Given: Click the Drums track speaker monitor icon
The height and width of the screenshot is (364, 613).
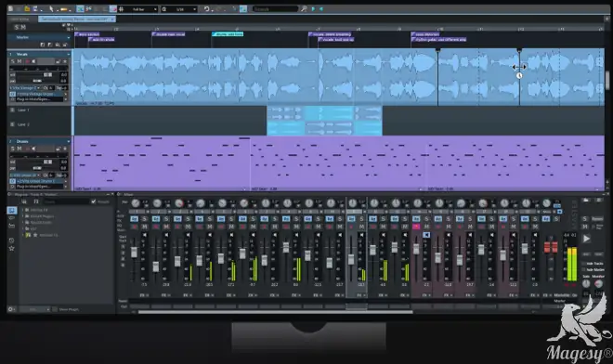Looking at the screenshot, I should coord(34,149).
